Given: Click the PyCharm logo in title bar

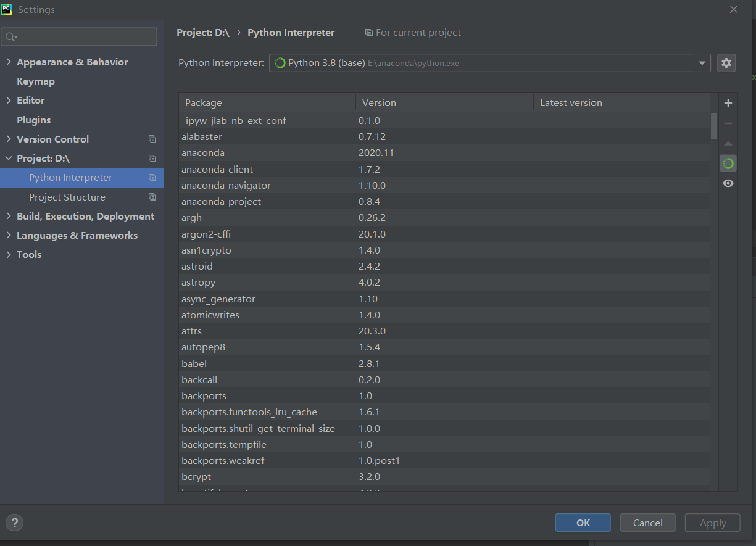Looking at the screenshot, I should tap(6, 9).
